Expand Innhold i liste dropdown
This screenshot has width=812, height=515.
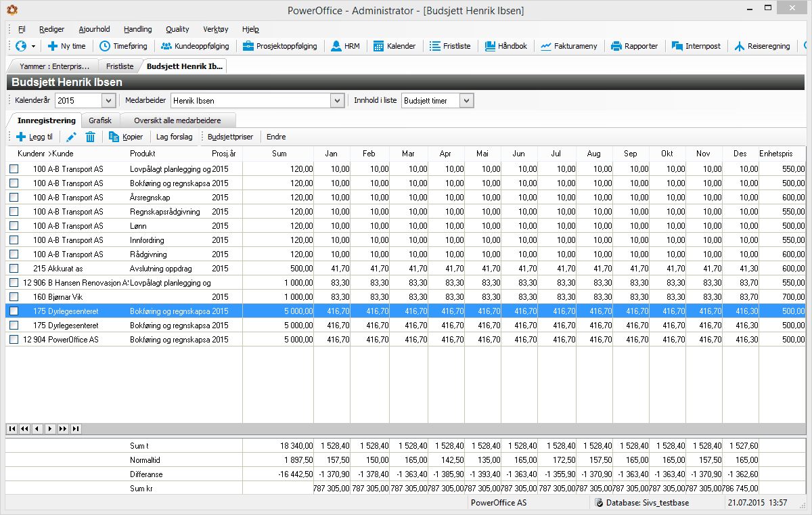[466, 100]
